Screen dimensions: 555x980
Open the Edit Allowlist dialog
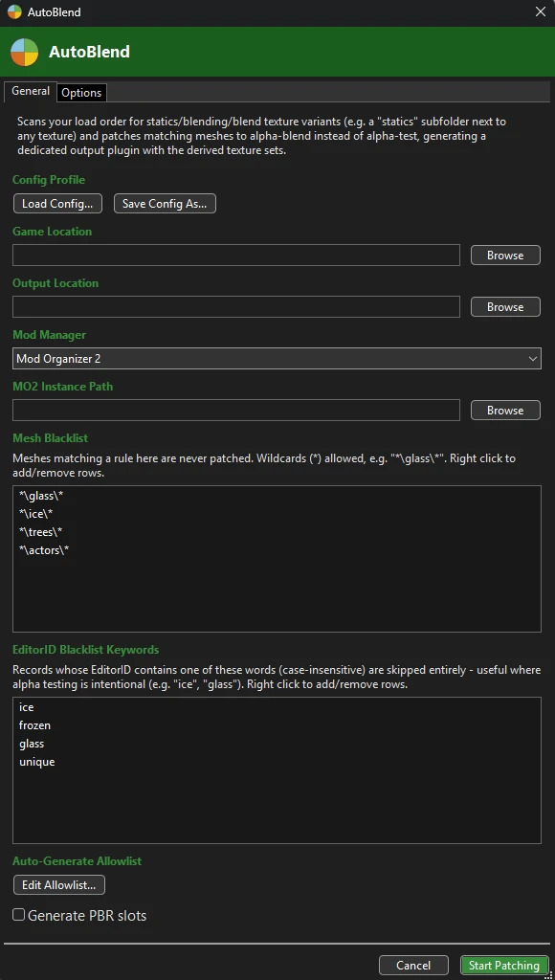pos(58,885)
